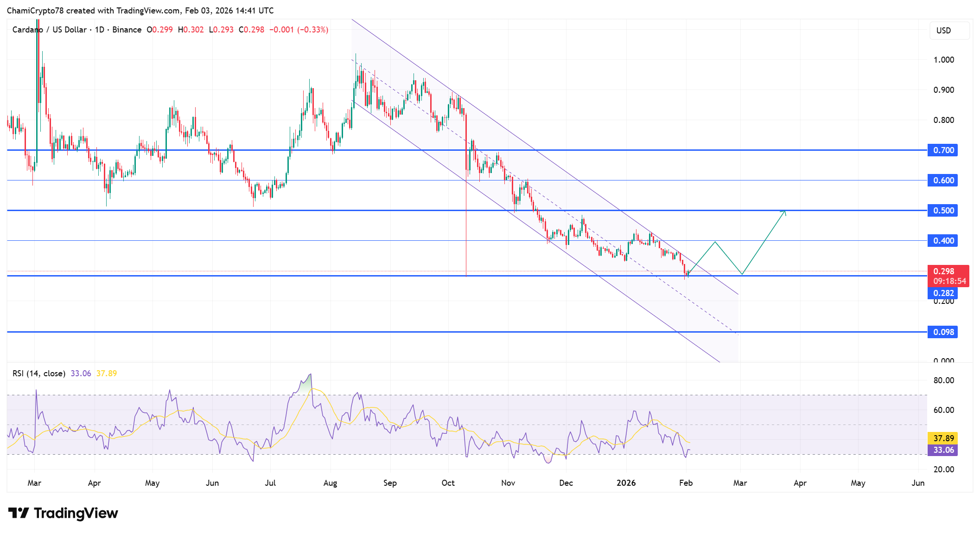Select the purple RSI value label 33.06
Viewport: 980px width, 534px height.
(x=943, y=450)
